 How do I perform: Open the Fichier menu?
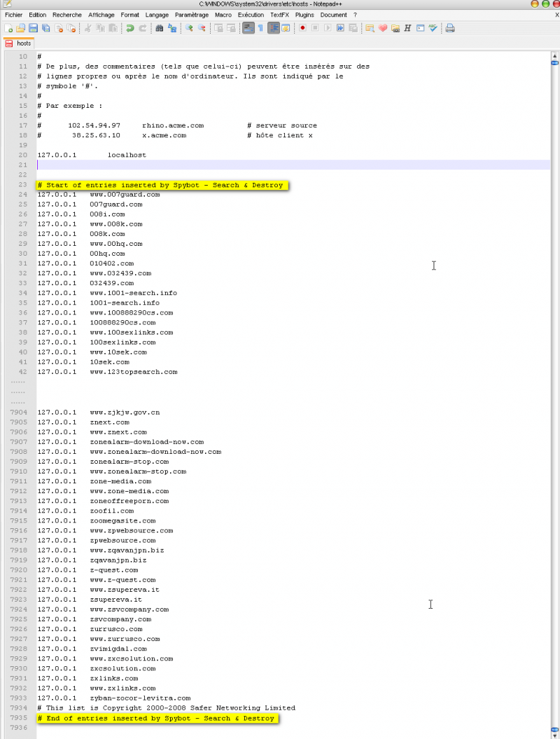click(x=13, y=15)
